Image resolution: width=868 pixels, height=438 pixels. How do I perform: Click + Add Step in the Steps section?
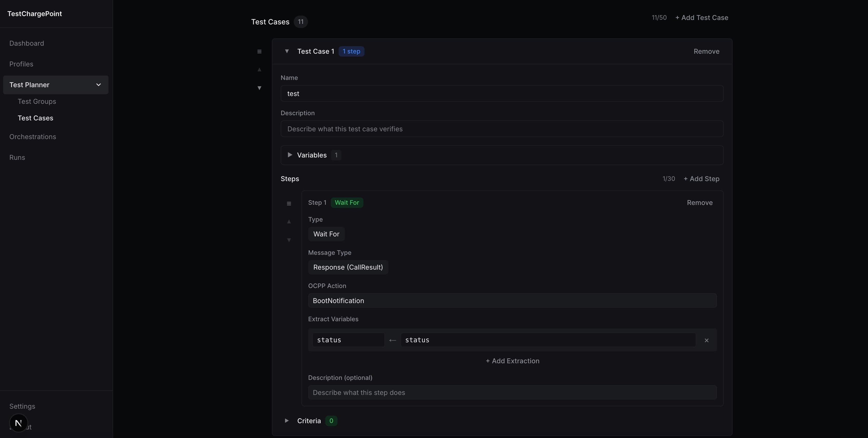[x=701, y=179]
